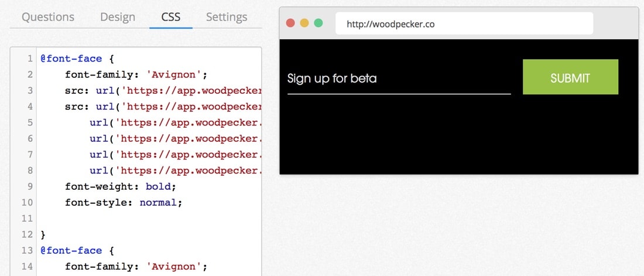Click the red window dot
The width and height of the screenshot is (644, 276).
pos(291,23)
